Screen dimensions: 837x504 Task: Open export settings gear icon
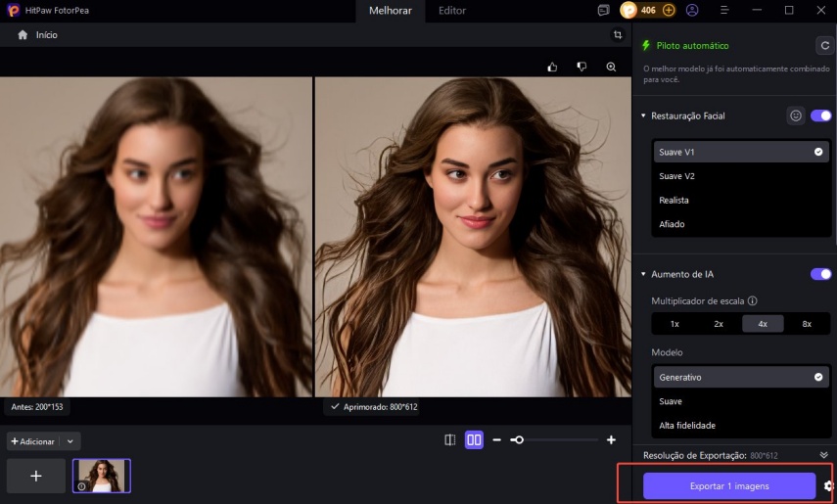click(828, 485)
